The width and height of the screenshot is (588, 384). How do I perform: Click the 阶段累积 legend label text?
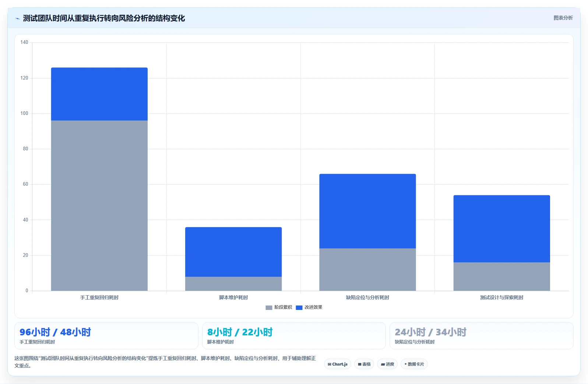(283, 307)
